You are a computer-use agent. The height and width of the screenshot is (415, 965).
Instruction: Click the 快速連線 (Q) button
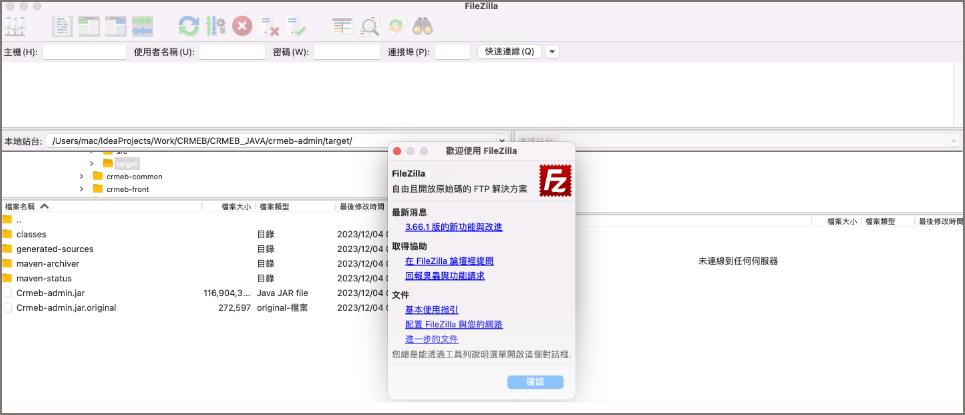(509, 51)
